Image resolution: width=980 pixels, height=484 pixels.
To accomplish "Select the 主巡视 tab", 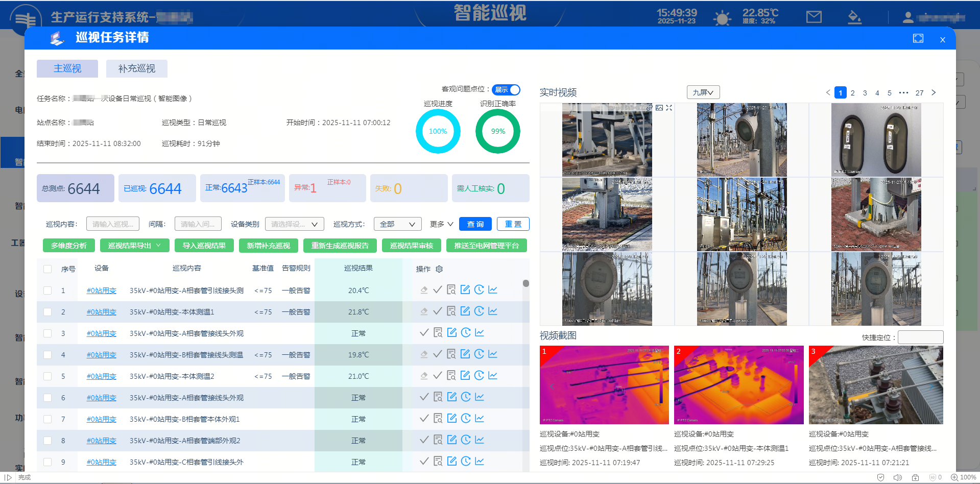I will pyautogui.click(x=67, y=68).
